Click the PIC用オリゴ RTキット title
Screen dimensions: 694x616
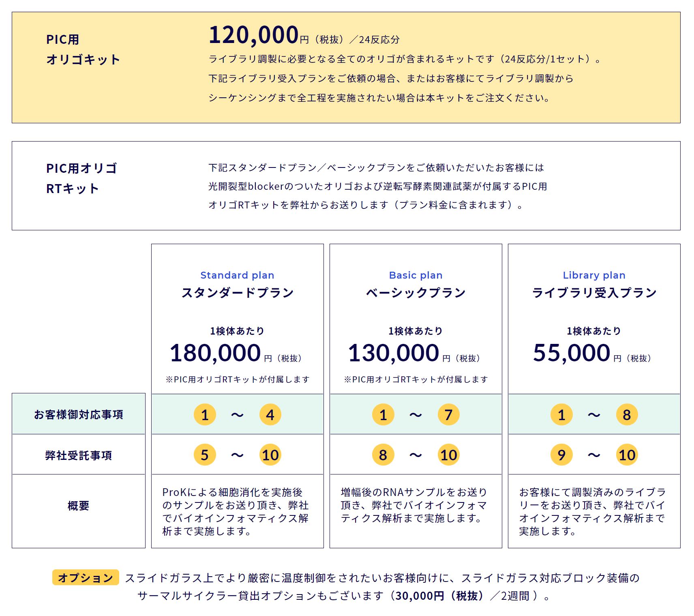(82, 178)
